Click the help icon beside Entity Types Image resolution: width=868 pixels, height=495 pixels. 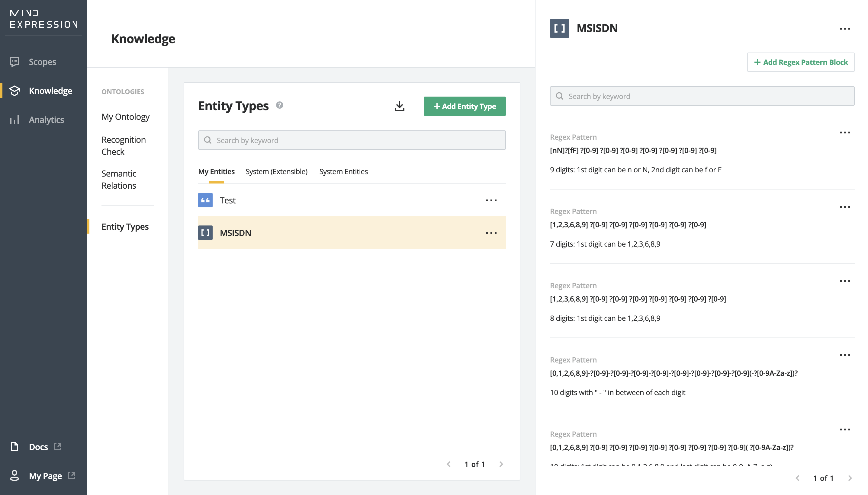[x=280, y=105]
